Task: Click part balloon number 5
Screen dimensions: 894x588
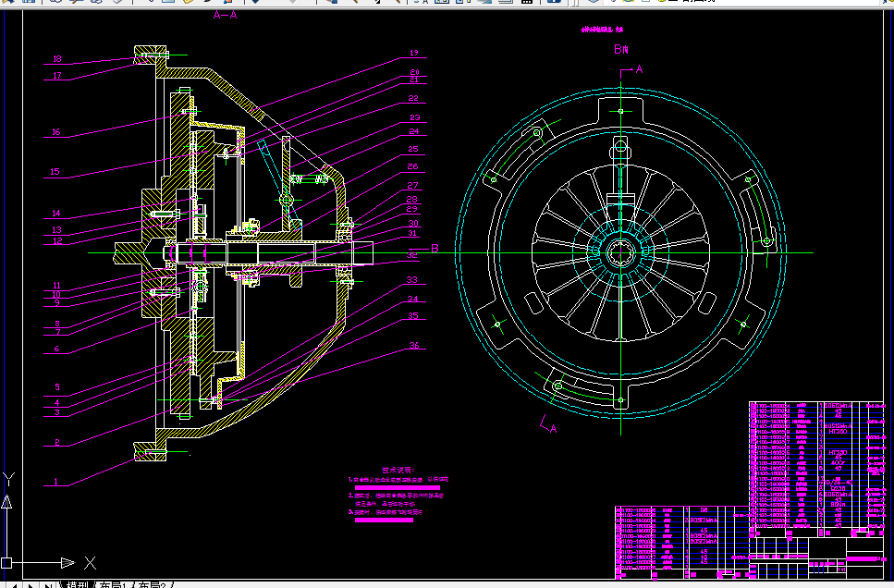Action: pyautogui.click(x=57, y=386)
